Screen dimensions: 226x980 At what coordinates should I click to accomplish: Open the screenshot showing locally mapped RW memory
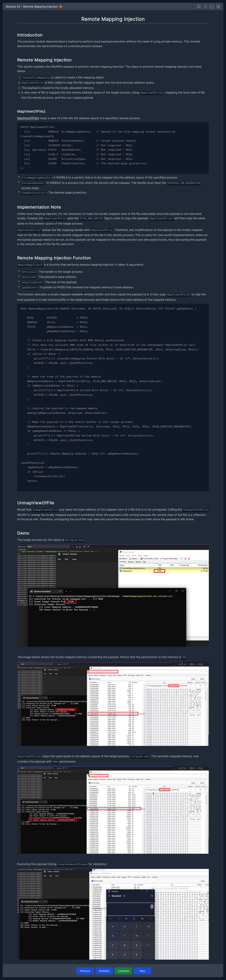tap(113, 704)
